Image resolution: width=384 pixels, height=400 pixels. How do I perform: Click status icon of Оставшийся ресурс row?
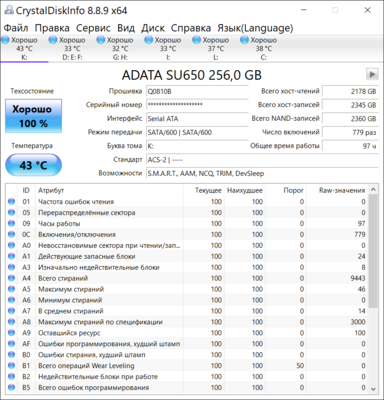(x=11, y=333)
